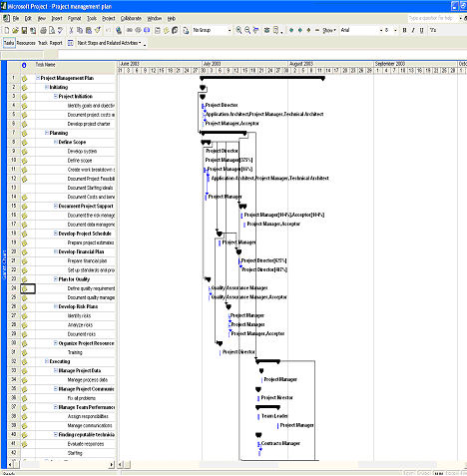Click the task table scroll-left arrow
467x476 pixels.
click(10, 464)
